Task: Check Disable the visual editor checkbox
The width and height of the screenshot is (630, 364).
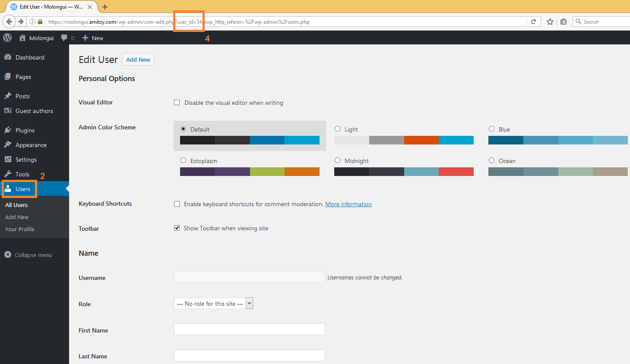Action: pyautogui.click(x=177, y=102)
